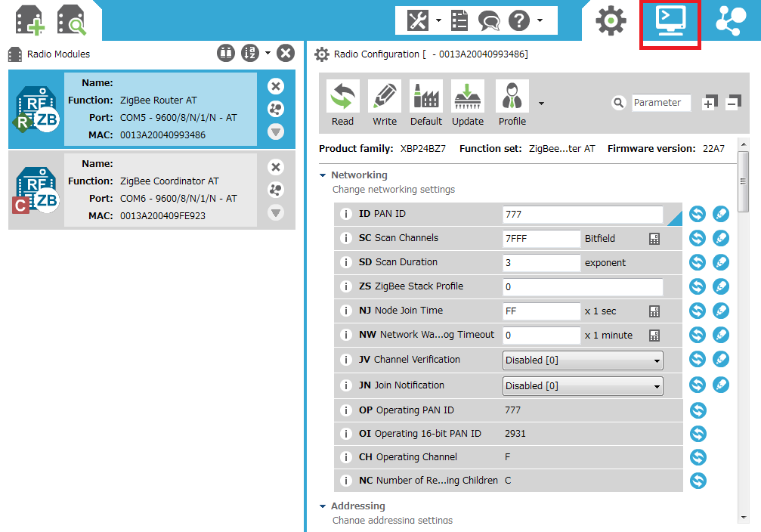761x532 pixels.
Task: Refresh the ZS ZigBee Stack Profile
Action: pos(698,286)
